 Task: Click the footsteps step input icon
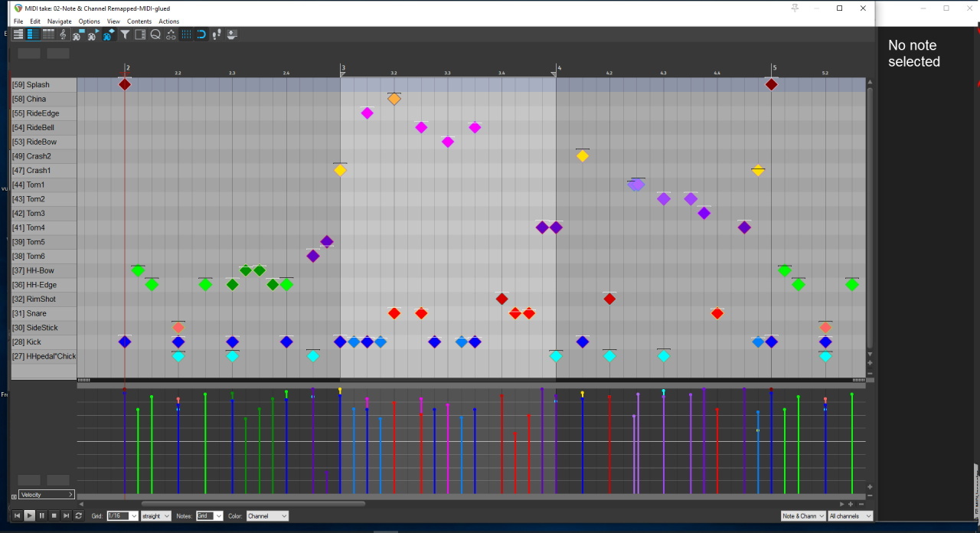click(x=217, y=34)
